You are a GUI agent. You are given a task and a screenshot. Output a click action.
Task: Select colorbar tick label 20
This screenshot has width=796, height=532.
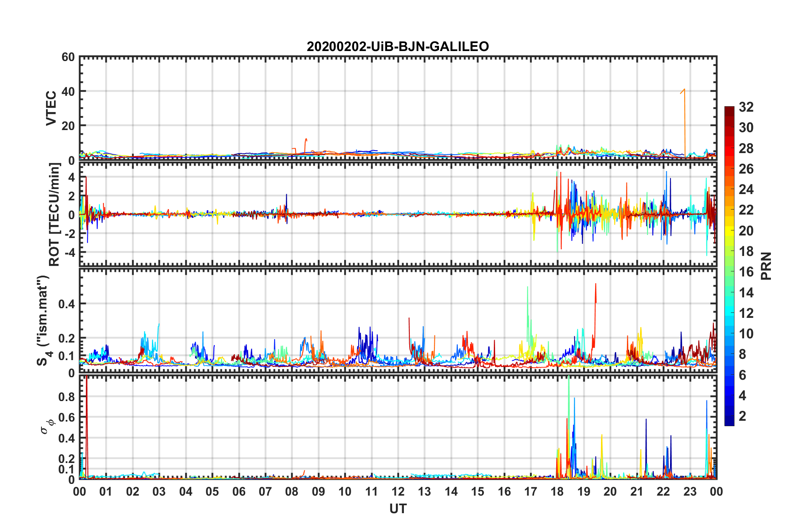tap(746, 231)
